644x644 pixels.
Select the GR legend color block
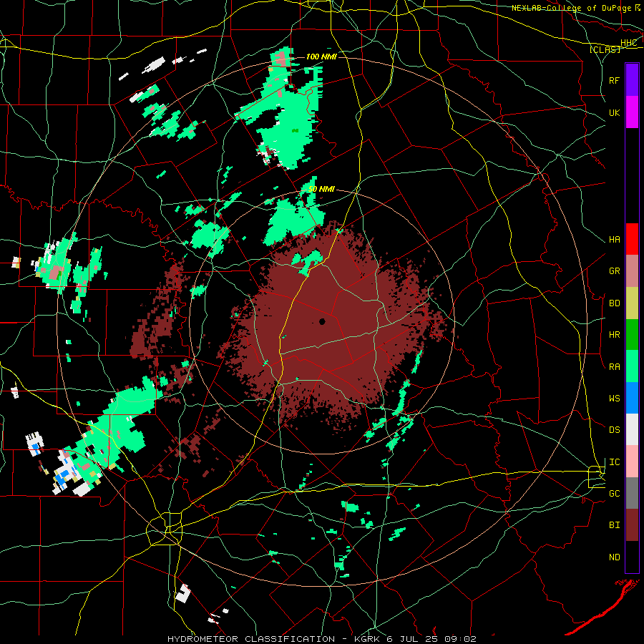632,270
